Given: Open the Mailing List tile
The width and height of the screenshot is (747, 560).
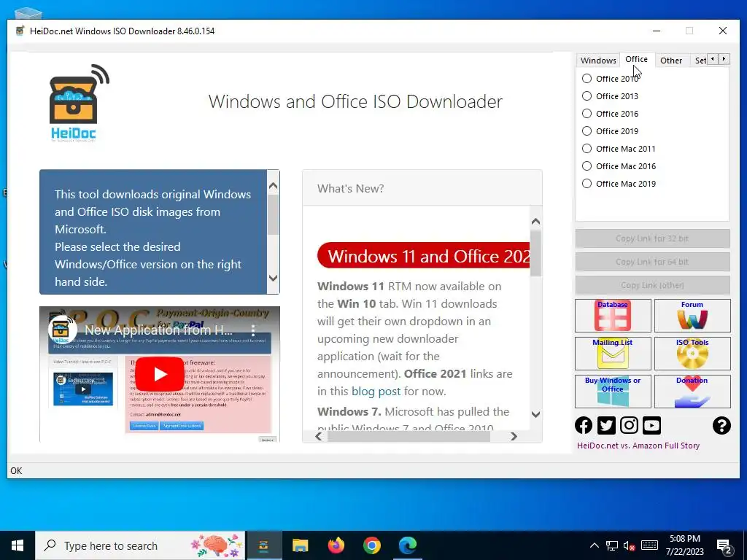Looking at the screenshot, I should pos(613,354).
